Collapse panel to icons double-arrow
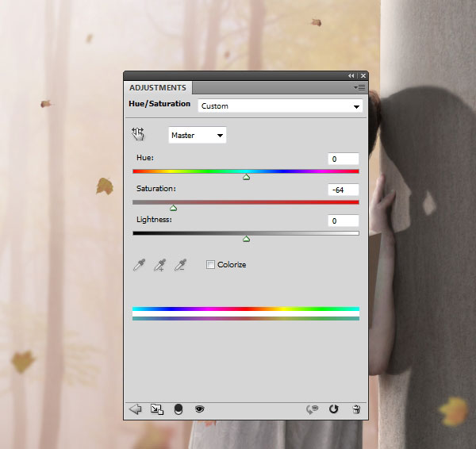This screenshot has width=476, height=449. (351, 75)
